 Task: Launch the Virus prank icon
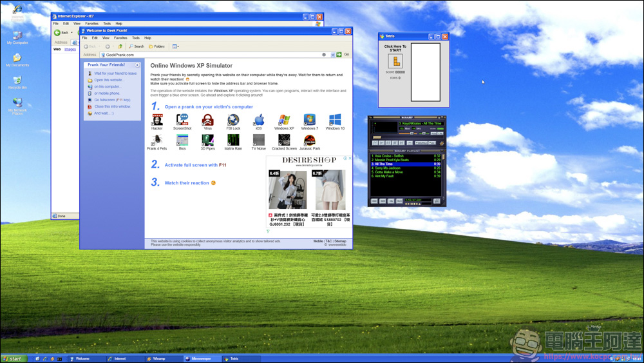207,122
